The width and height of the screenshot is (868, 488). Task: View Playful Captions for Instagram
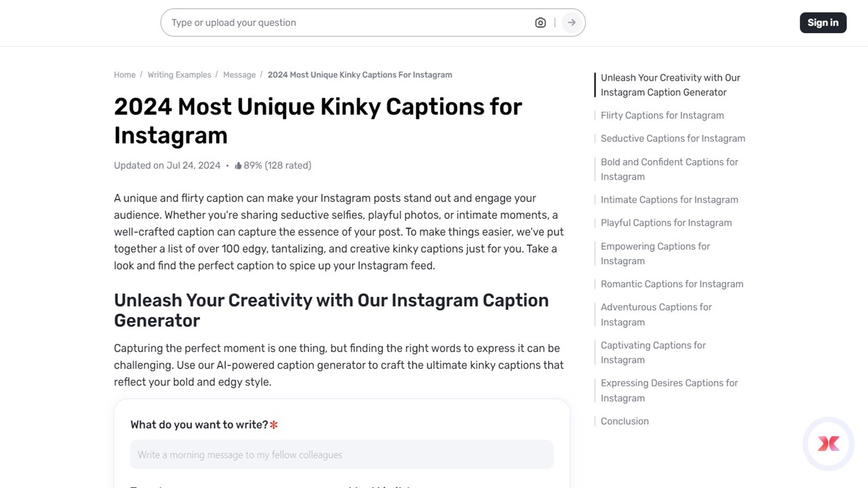(x=666, y=222)
